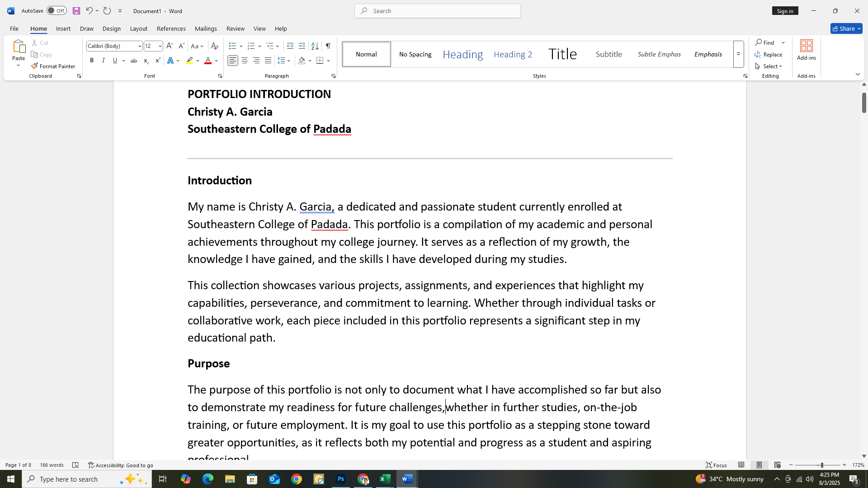The height and width of the screenshot is (488, 868).
Task: Center align the paragraph text
Action: pyautogui.click(x=245, y=61)
